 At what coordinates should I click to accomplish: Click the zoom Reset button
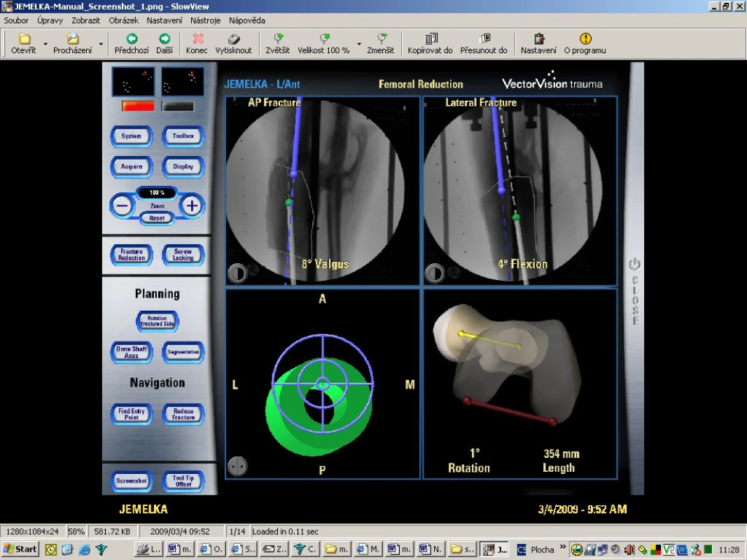click(158, 218)
